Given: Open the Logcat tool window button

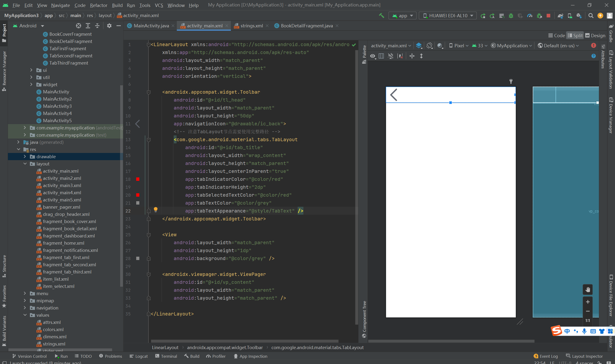Looking at the screenshot, I should (139, 356).
